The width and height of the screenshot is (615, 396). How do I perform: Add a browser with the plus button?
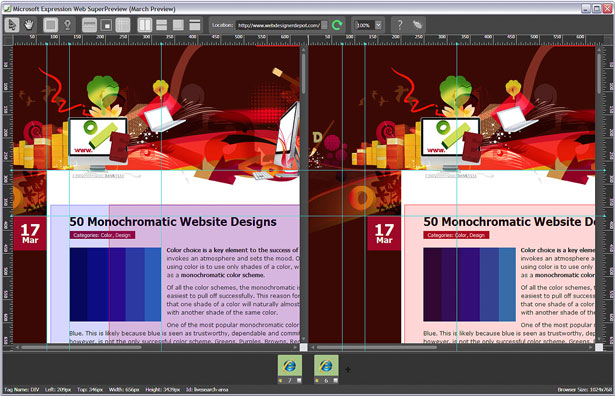pos(348,369)
